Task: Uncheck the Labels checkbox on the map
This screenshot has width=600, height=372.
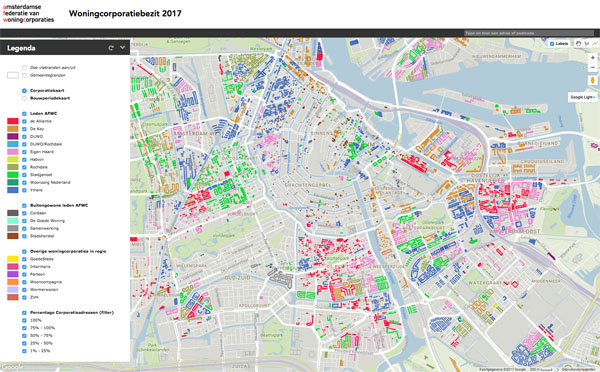Action: pos(552,44)
